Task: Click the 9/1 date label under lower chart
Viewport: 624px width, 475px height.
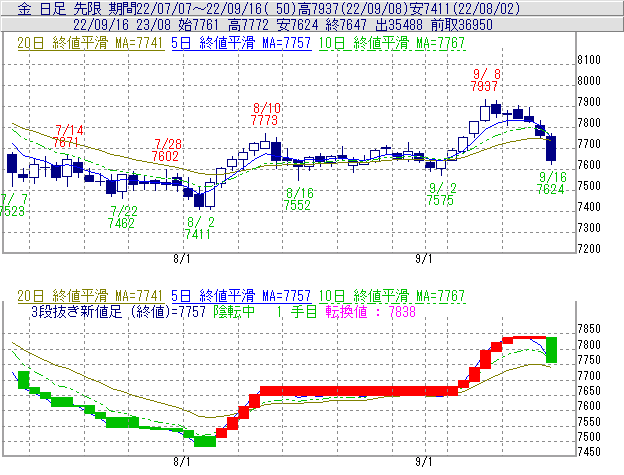Action: click(423, 462)
